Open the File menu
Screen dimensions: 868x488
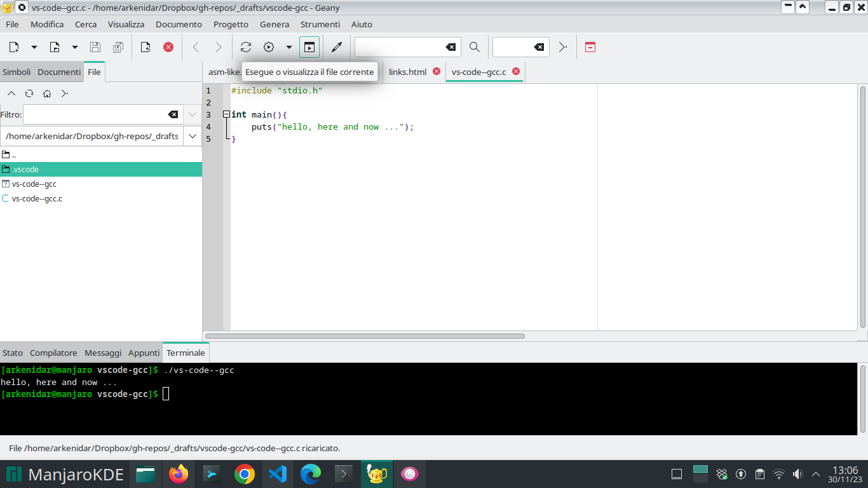(x=12, y=24)
